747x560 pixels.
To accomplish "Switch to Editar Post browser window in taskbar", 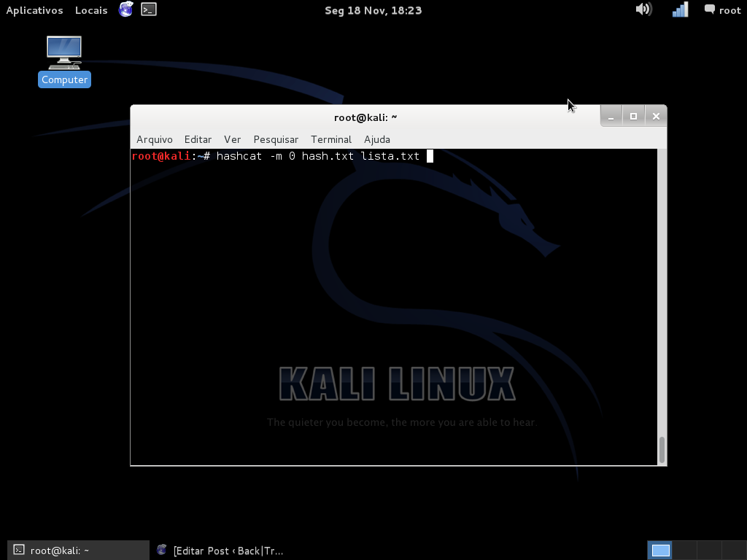I will (x=220, y=551).
